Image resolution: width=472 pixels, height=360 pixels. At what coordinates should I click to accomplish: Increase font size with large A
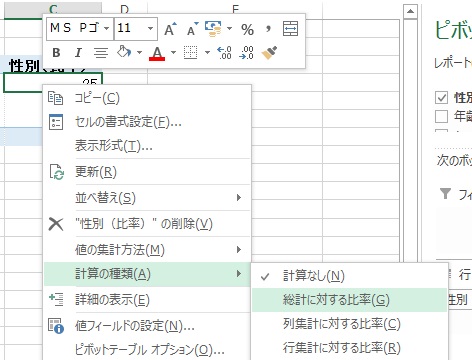point(170,29)
